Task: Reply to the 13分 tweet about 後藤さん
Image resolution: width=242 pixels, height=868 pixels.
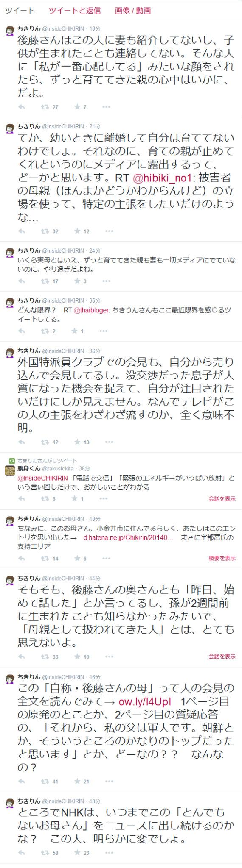Action: 22,107
